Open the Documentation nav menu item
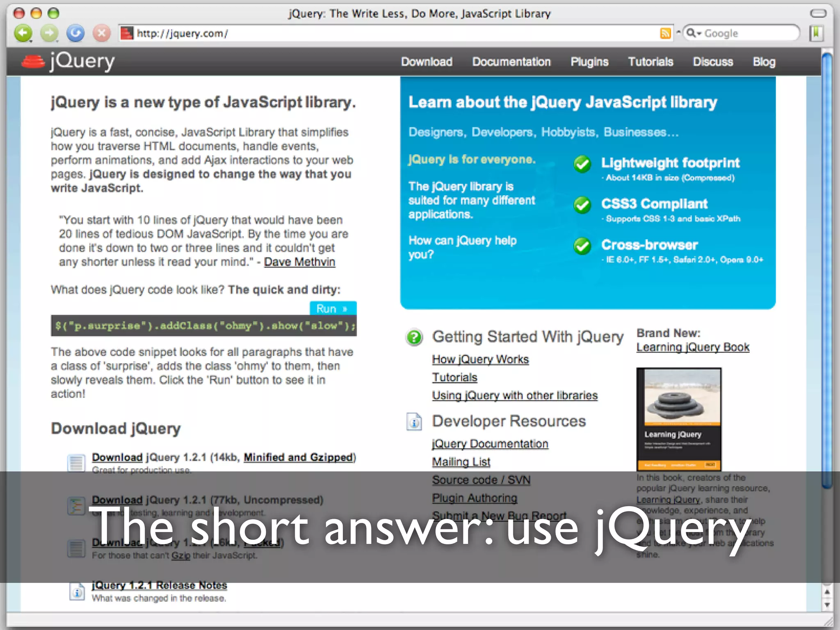 point(511,62)
